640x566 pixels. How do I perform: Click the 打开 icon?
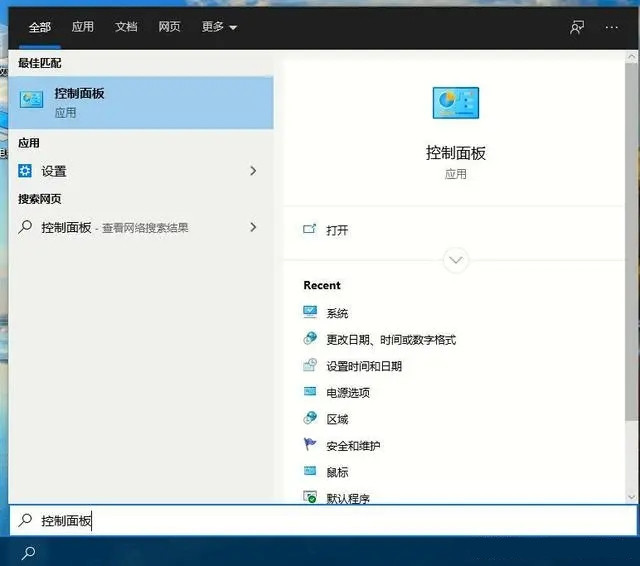coord(309,229)
